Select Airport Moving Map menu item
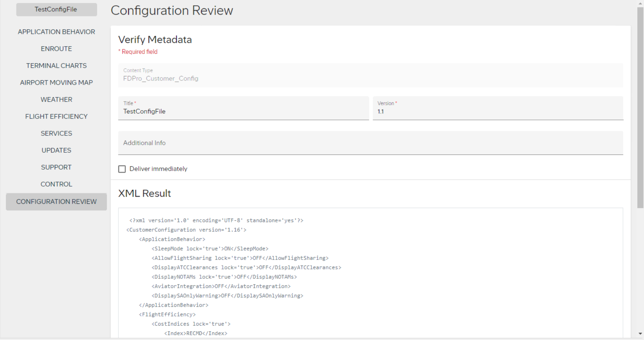 pos(56,83)
